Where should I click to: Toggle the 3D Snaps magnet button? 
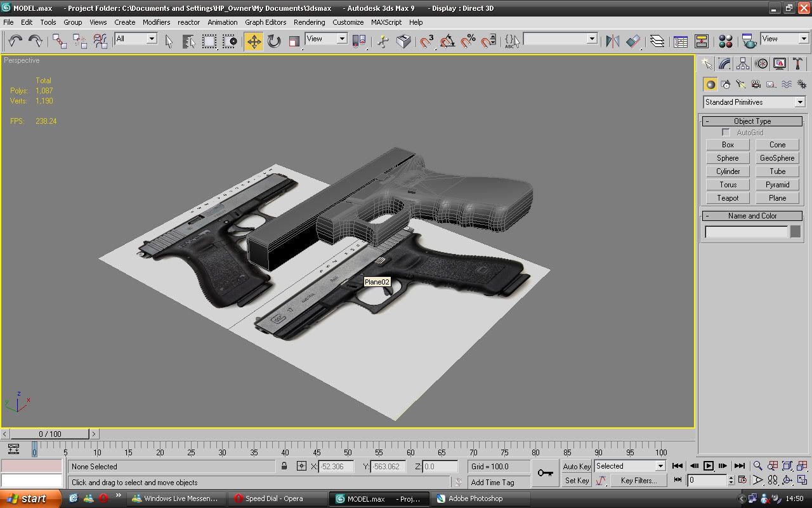(x=427, y=41)
